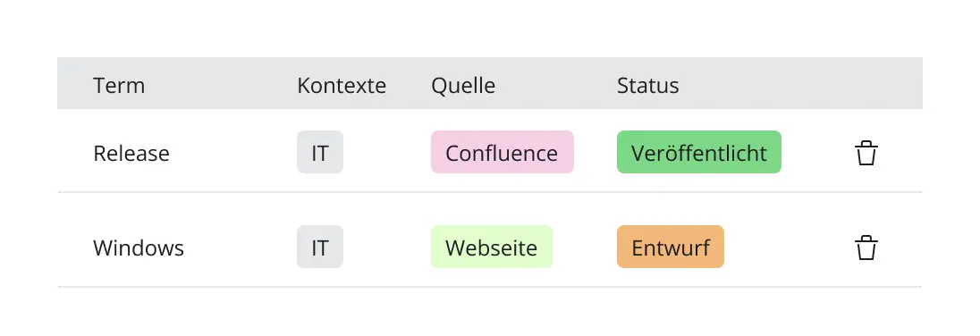
Task: Toggle the green Veröffentlicht status badge
Action: [698, 152]
